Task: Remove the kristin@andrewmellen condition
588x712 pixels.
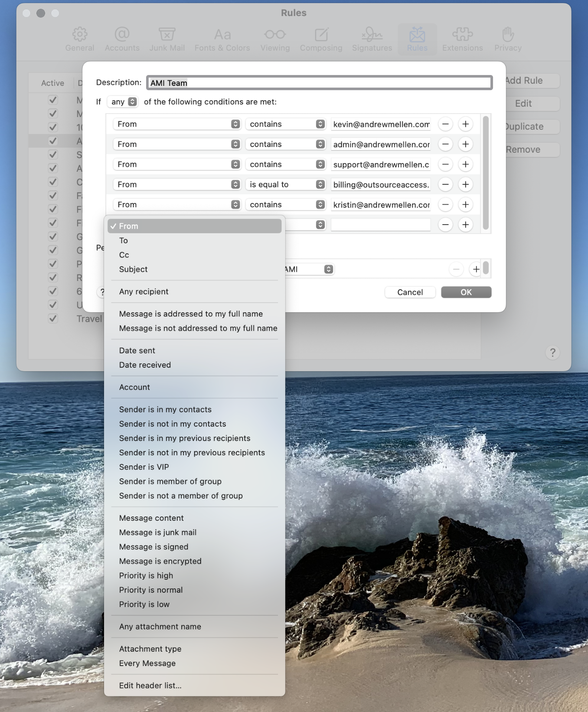Action: coord(445,204)
